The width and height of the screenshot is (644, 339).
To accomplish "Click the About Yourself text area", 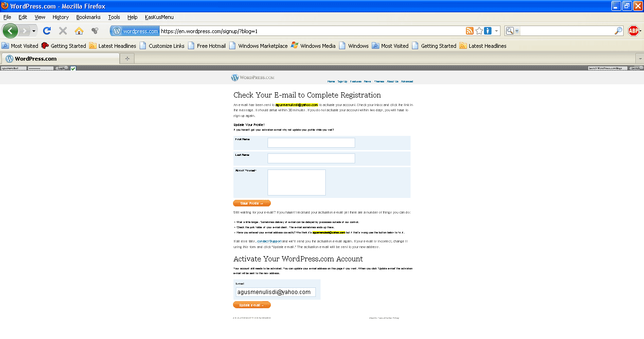I will point(296,182).
